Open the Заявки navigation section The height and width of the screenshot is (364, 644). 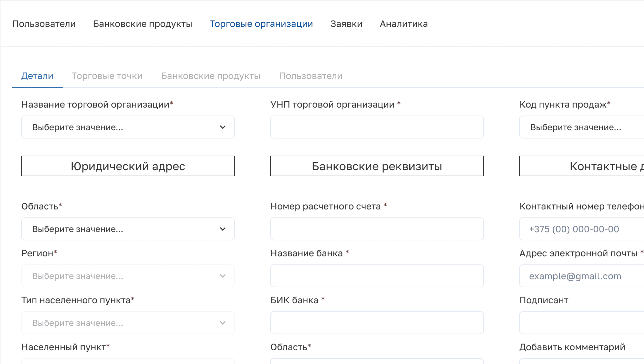tap(346, 24)
